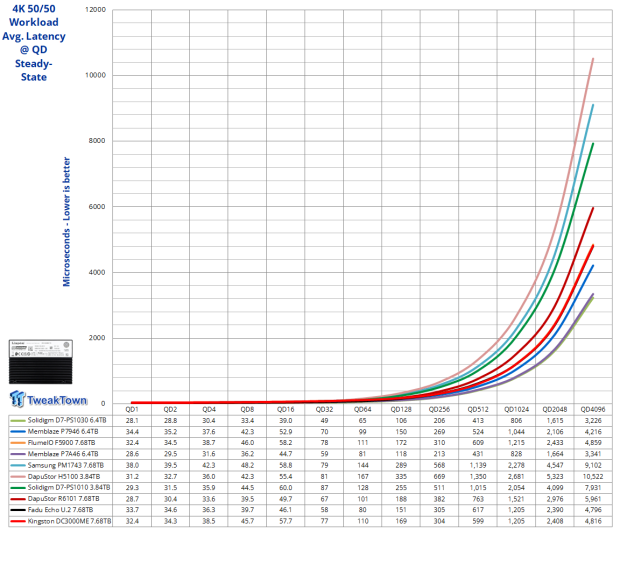Screen dimensions: 620x568
Task: Select legend entry Samsung PM1743 7.68TB
Action: 66,465
